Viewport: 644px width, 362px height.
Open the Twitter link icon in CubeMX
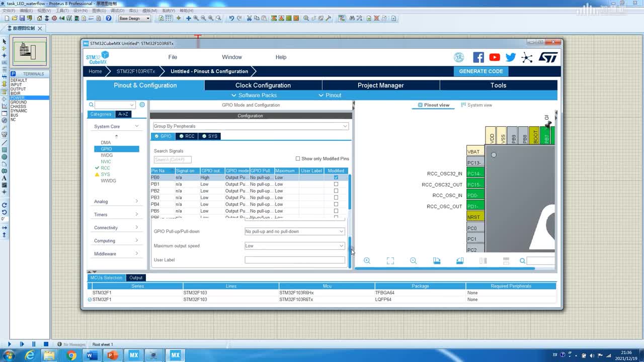[x=511, y=57]
